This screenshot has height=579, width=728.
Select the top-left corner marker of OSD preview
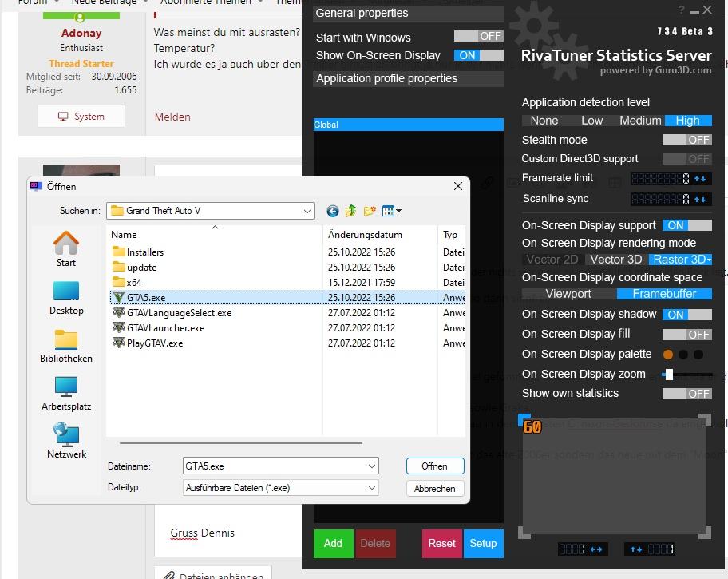click(x=524, y=419)
